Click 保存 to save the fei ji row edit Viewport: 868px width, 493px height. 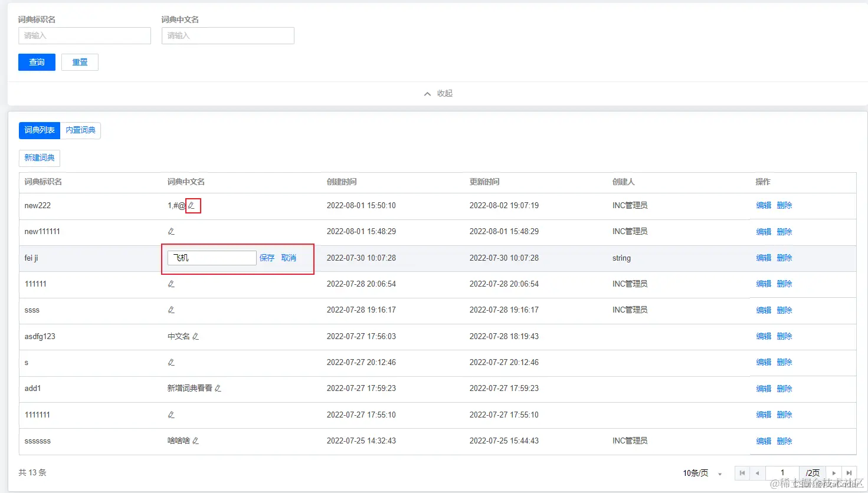267,258
